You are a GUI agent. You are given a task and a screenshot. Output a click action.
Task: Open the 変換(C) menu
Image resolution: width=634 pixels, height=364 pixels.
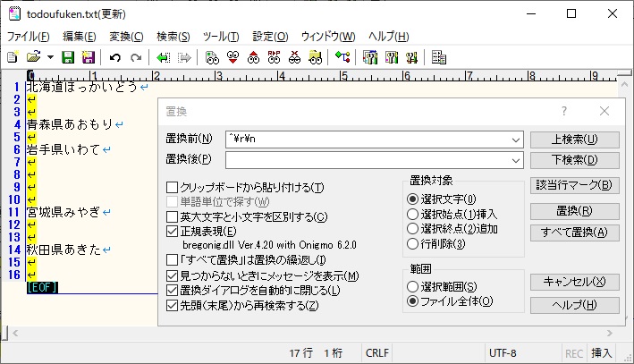coord(126,37)
